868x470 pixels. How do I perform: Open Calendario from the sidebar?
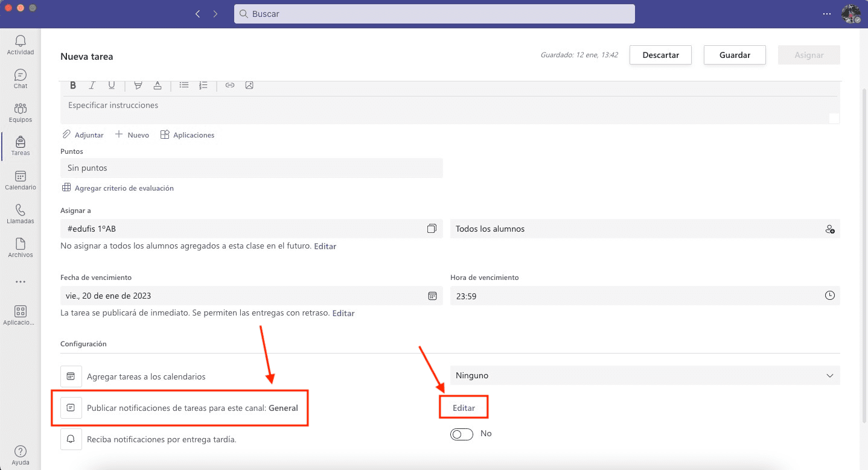(21, 180)
